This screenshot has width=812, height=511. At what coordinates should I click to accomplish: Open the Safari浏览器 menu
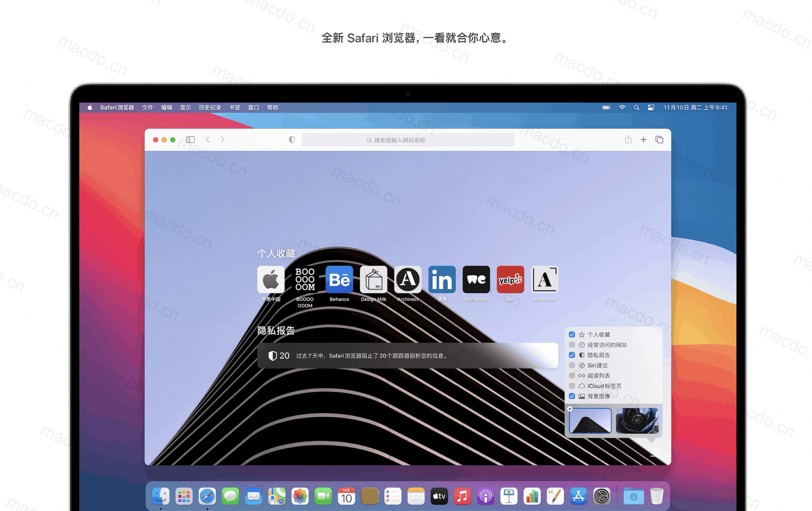tap(117, 107)
